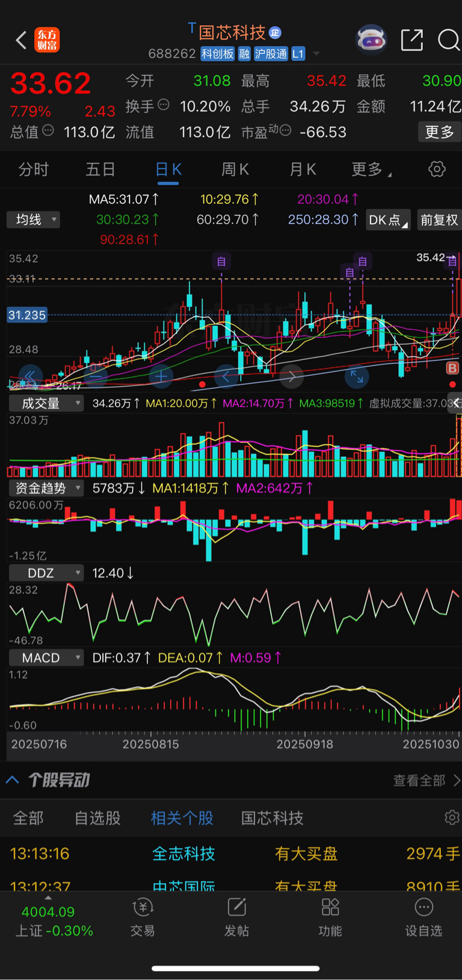The height and width of the screenshot is (980, 462).
Task: Tap the DIF:0.37 MACD value
Action: pos(122,658)
